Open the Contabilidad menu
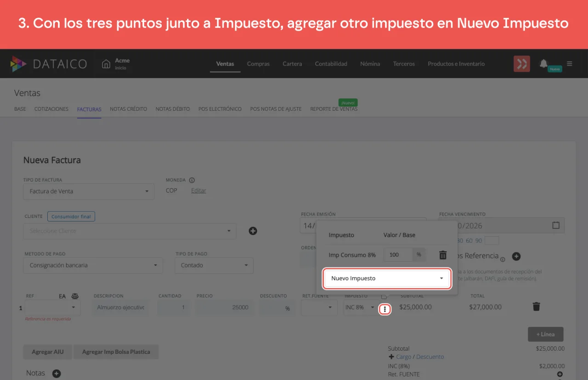The height and width of the screenshot is (380, 588). point(331,64)
